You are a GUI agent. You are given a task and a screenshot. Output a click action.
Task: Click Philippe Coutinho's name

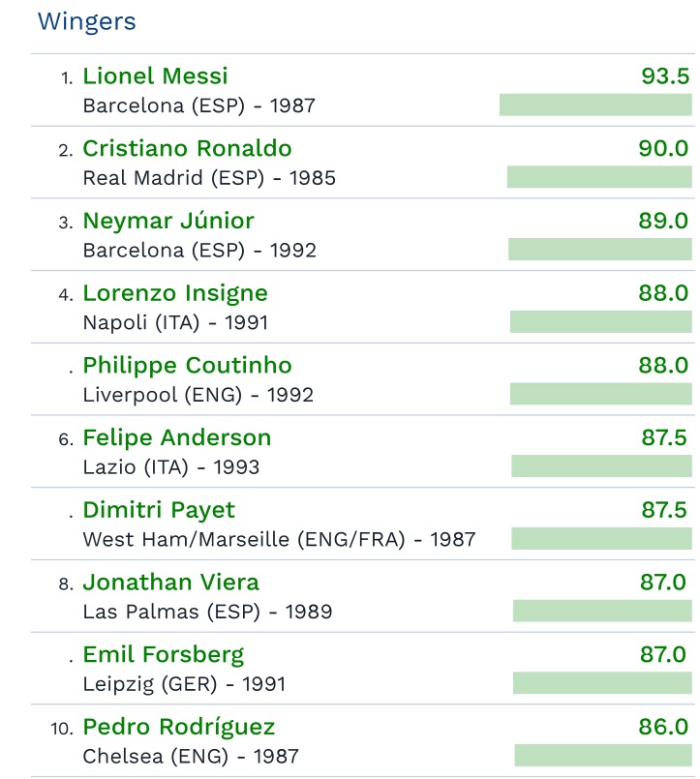[187, 366]
